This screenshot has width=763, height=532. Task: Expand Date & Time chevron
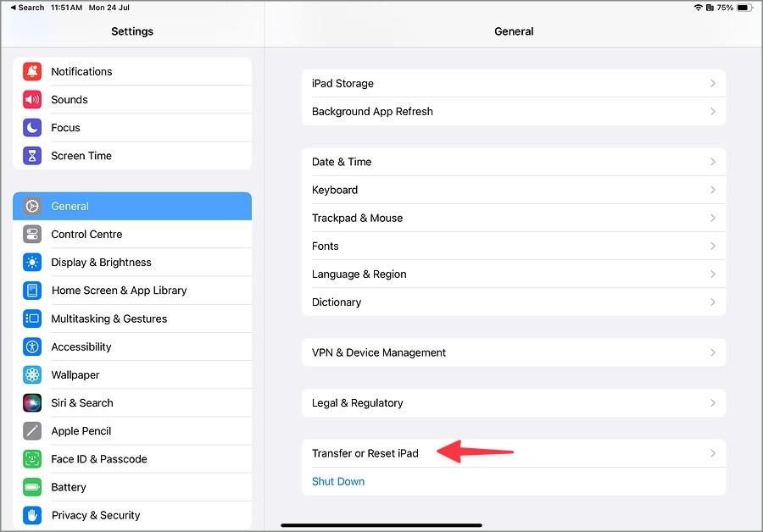click(713, 162)
